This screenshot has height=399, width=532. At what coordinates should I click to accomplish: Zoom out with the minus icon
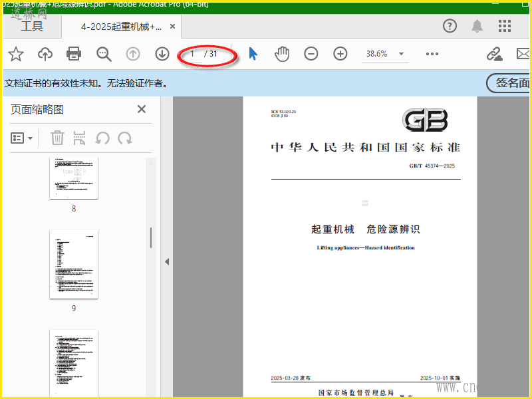311,54
